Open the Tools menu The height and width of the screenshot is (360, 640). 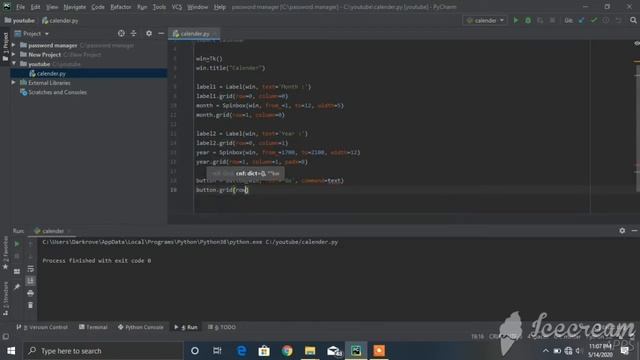159,7
